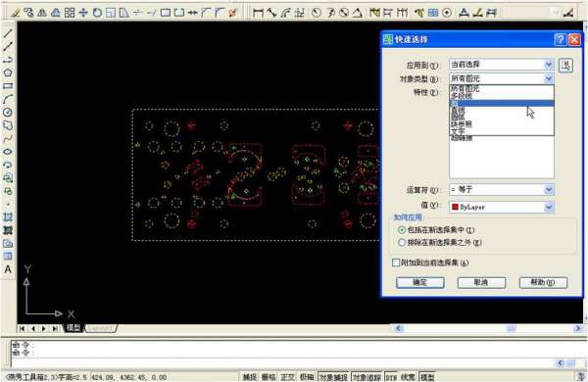Select the Erase tool in Modify toolbar
Viewport: 588px width, 382px height.
[x=16, y=13]
